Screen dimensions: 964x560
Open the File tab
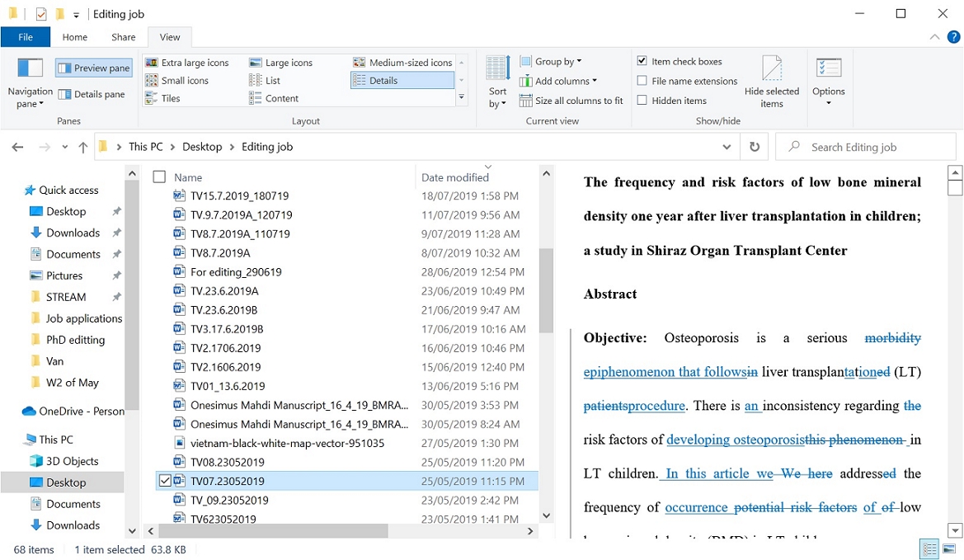26,37
